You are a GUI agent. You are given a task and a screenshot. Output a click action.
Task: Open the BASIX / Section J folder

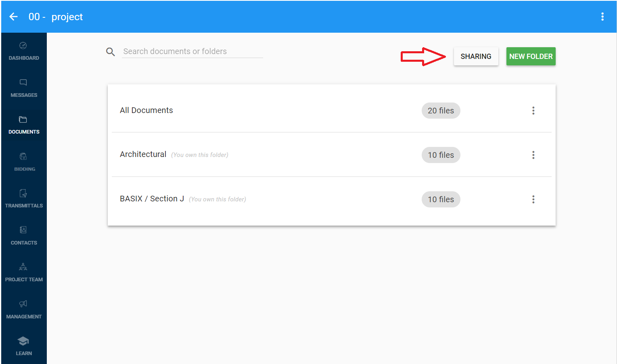[152, 199]
